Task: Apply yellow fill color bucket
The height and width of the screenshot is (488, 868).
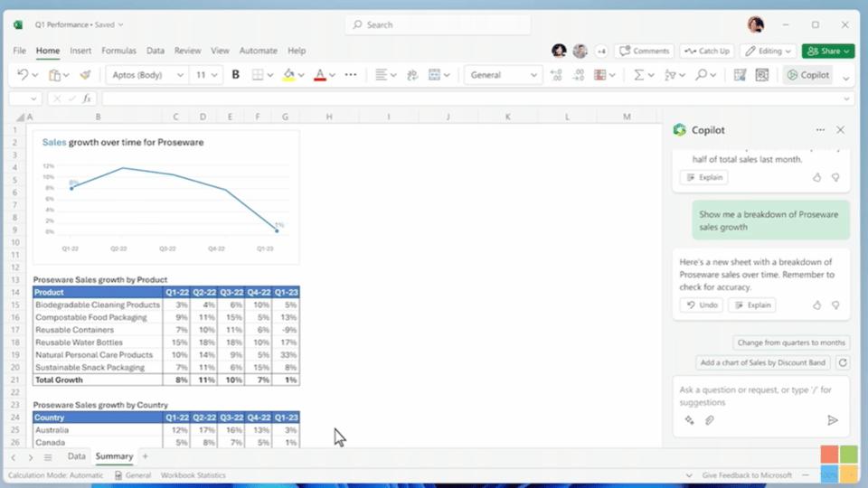Action: click(x=288, y=75)
